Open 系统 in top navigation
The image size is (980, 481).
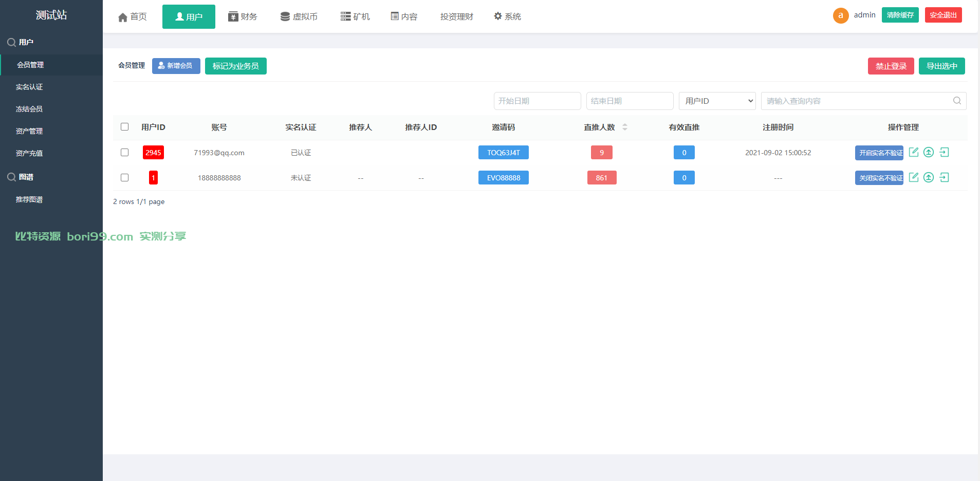point(507,17)
